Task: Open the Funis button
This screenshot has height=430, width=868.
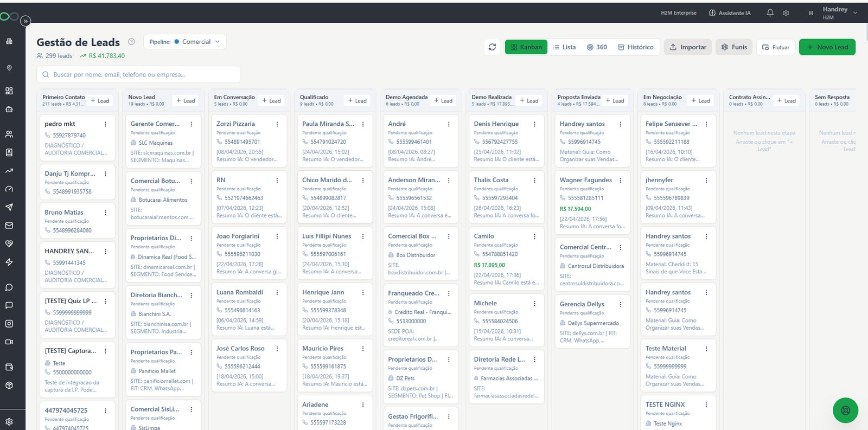Action: coord(734,47)
